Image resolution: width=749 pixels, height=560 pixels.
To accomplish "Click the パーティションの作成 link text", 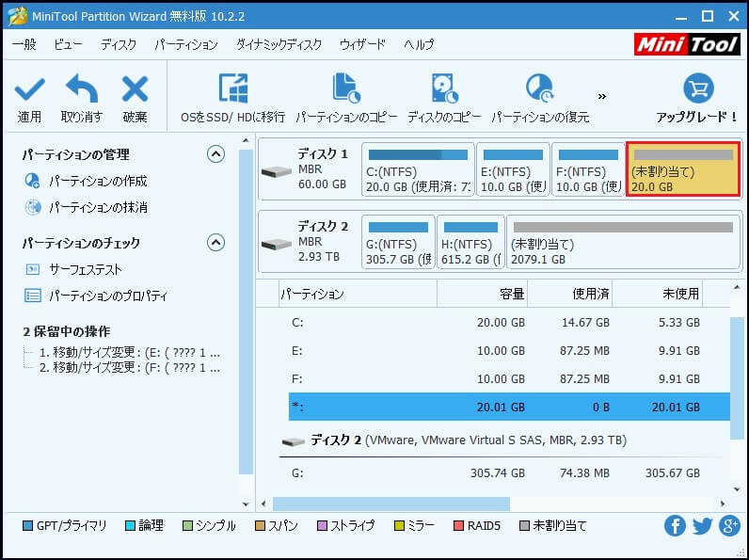I will 99,181.
